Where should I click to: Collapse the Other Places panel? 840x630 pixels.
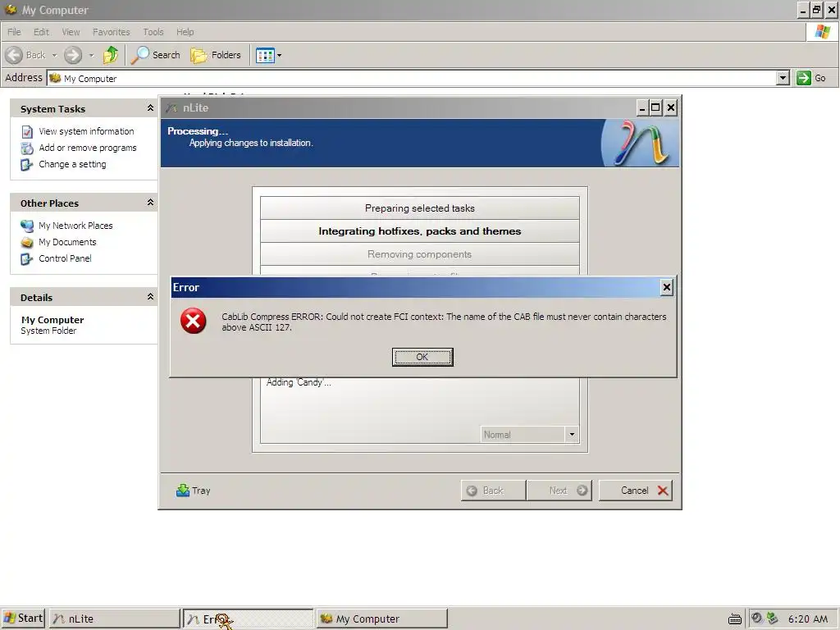tap(151, 203)
